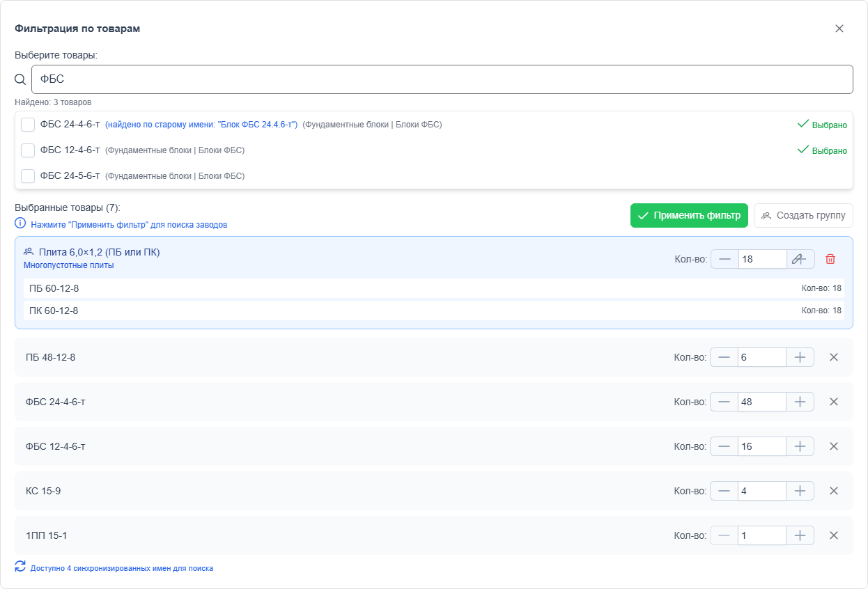Click the quantity field for ФБС 12-4-6-т

(762, 446)
